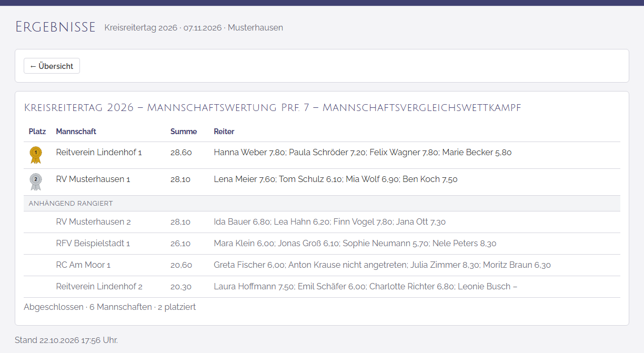The image size is (644, 353).
Task: Click the 20,60 total score
Action: tap(181, 265)
